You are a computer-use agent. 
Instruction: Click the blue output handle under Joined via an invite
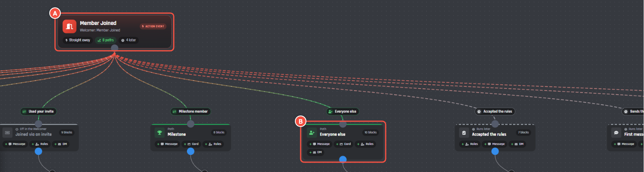[39, 152]
